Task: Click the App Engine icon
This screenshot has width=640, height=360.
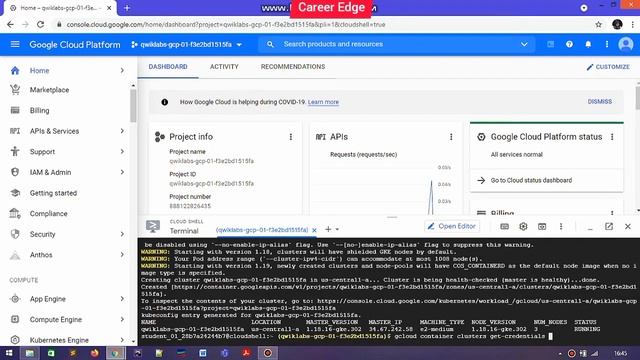Action: click(15, 299)
